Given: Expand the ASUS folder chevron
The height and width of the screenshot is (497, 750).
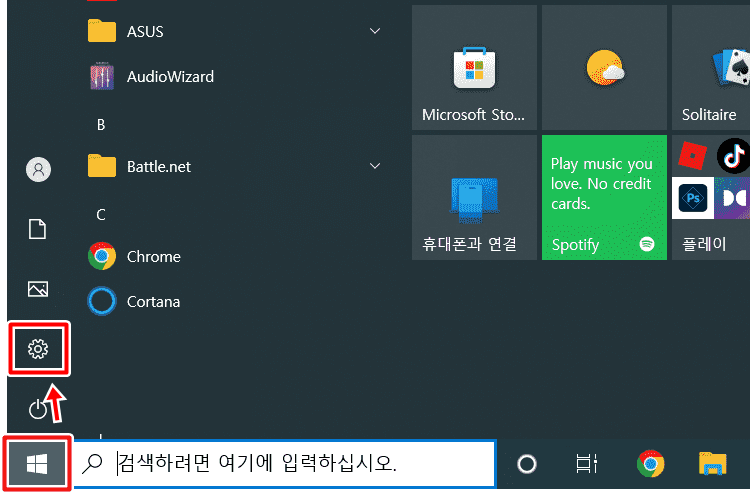Looking at the screenshot, I should tap(375, 31).
